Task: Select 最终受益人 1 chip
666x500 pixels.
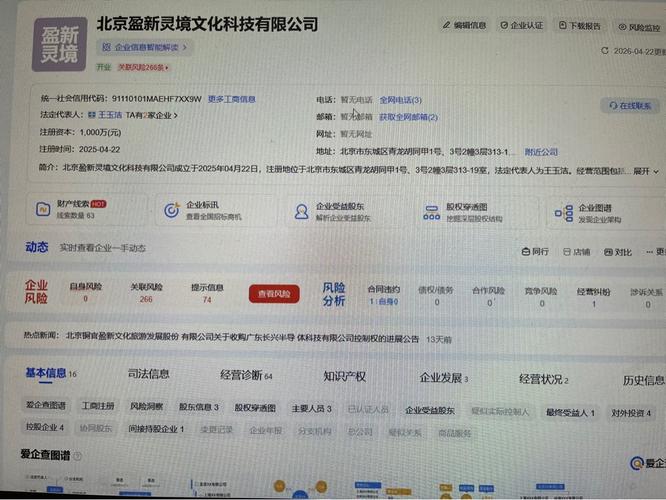Action: (x=570, y=412)
